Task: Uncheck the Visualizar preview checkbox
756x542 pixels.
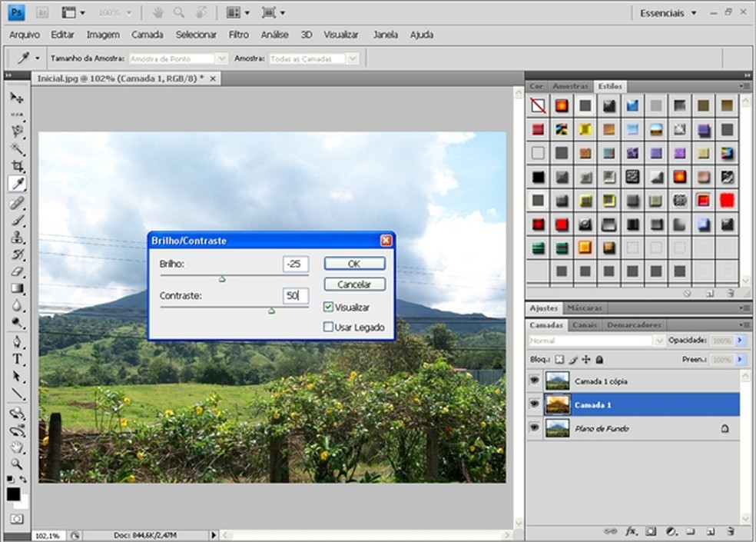Action: 329,307
